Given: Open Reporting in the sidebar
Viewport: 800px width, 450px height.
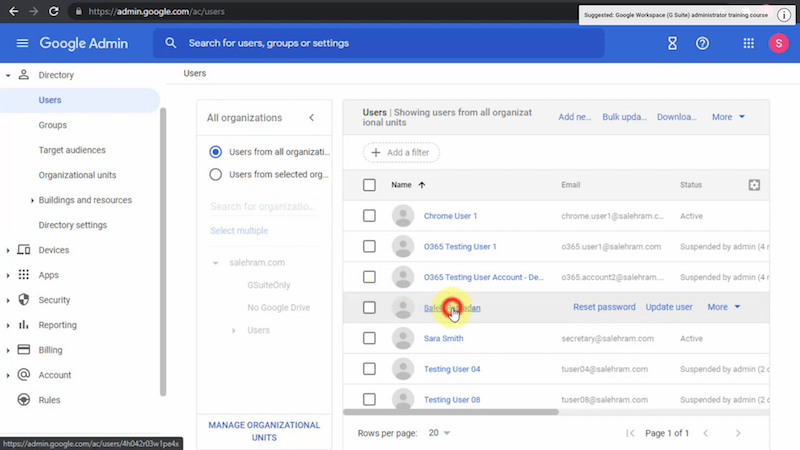Looking at the screenshot, I should [x=58, y=325].
